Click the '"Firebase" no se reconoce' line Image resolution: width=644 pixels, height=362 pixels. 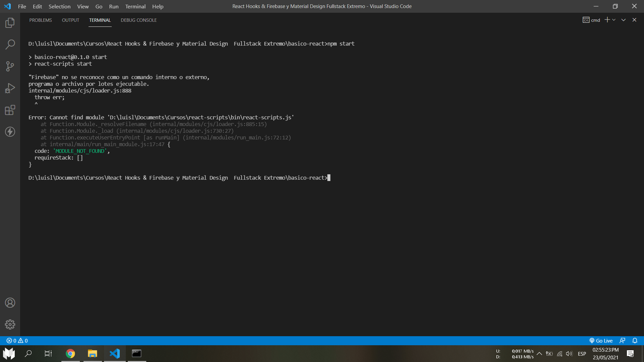click(119, 77)
